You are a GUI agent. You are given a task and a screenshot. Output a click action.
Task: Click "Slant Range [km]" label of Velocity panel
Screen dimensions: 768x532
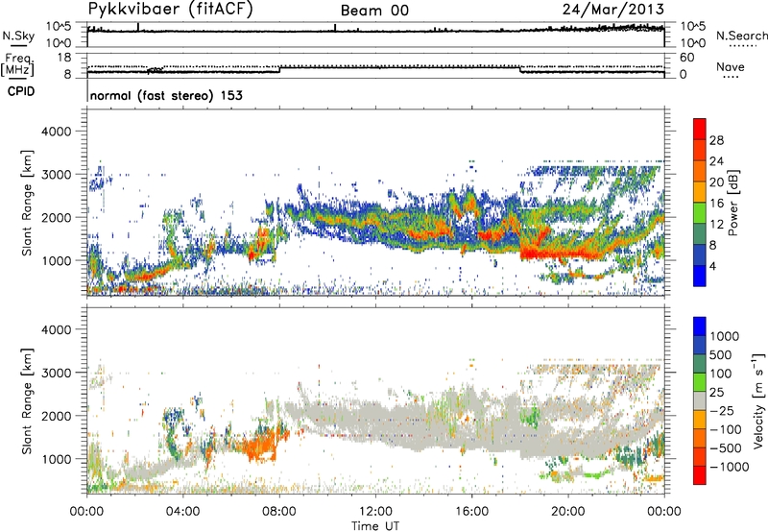[27, 401]
